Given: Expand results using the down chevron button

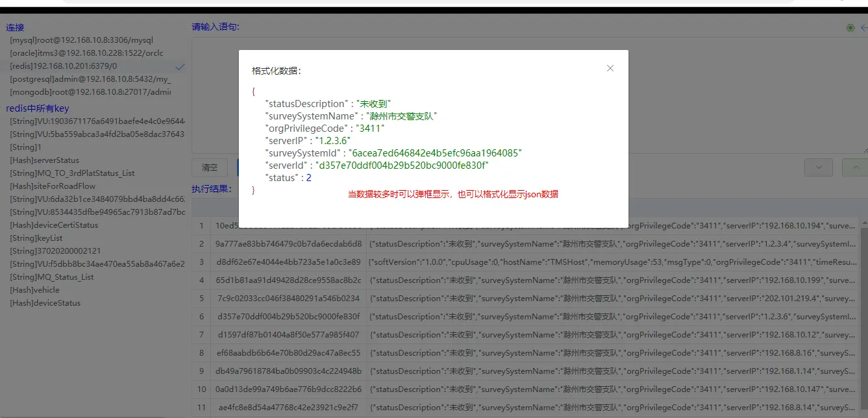Looking at the screenshot, I should coord(818,167).
